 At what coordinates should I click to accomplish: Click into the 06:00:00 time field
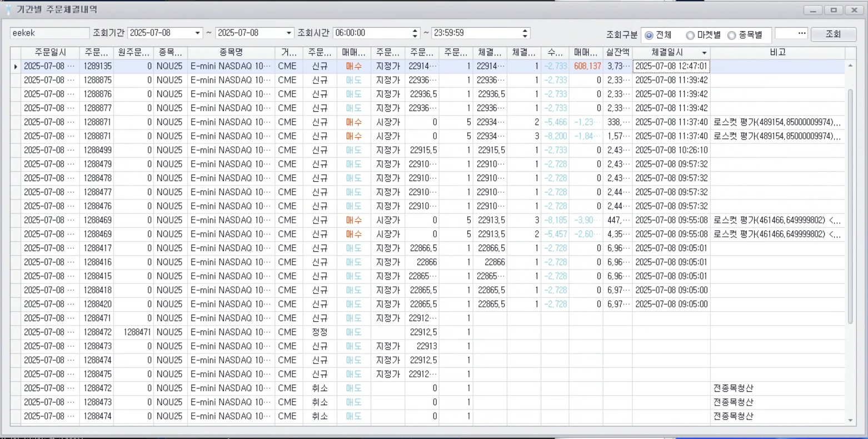click(x=372, y=33)
